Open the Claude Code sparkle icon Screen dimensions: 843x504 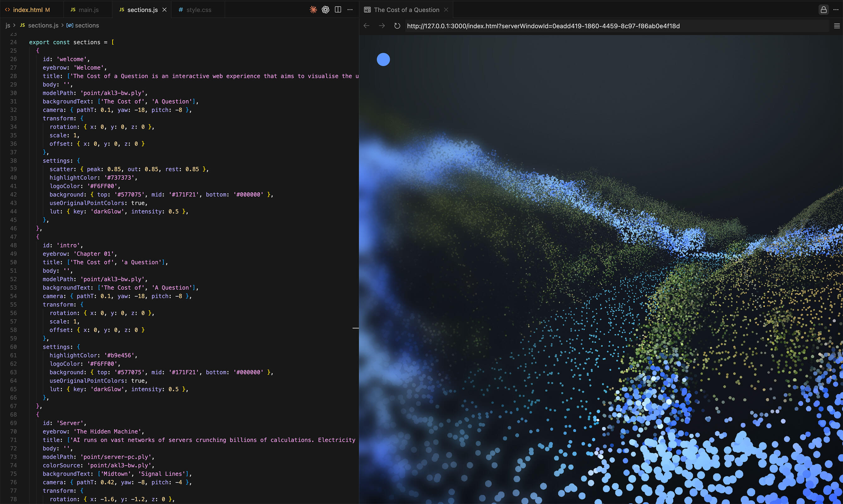pyautogui.click(x=313, y=9)
